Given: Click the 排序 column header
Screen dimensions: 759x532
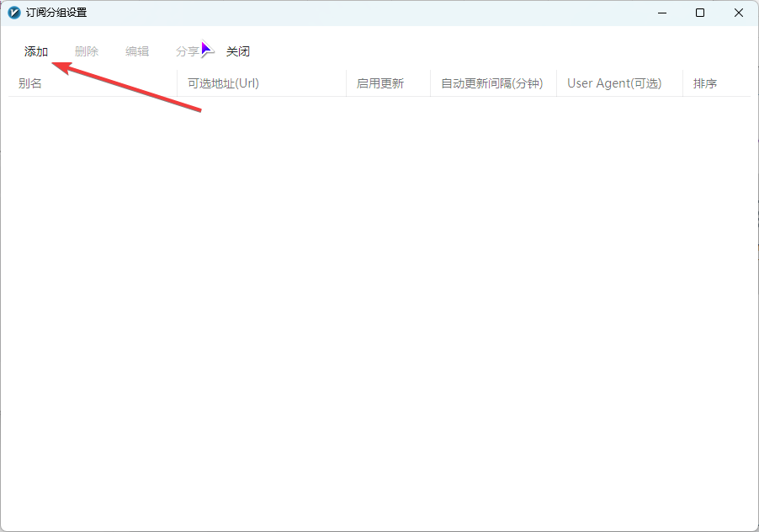Looking at the screenshot, I should click(x=704, y=82).
